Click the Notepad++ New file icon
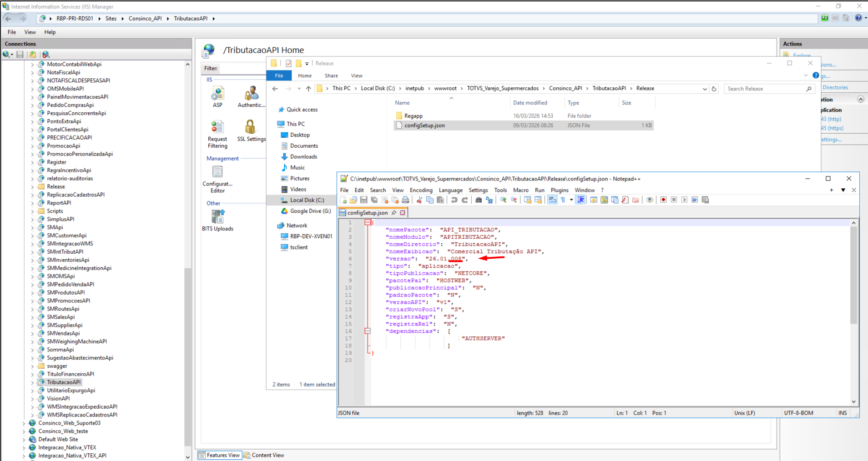868x461 pixels. (343, 200)
